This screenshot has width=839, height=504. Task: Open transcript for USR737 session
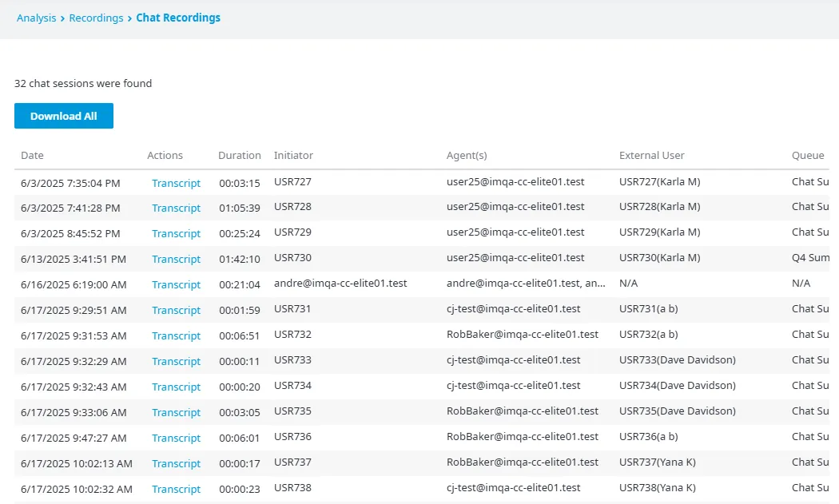click(x=176, y=463)
